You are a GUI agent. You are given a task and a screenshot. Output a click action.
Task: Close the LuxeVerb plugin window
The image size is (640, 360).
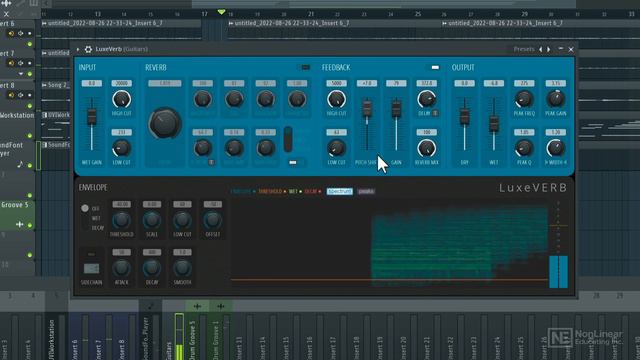pyautogui.click(x=571, y=49)
